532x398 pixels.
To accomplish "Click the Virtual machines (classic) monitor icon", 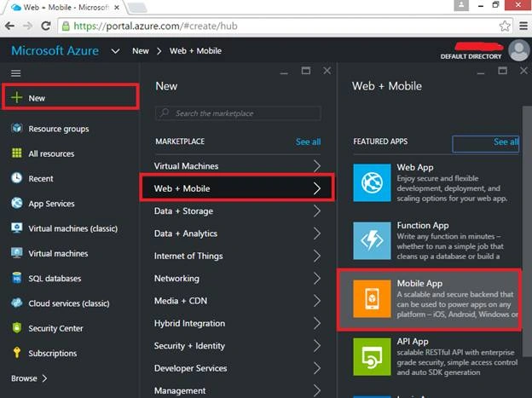I will pyautogui.click(x=17, y=228).
